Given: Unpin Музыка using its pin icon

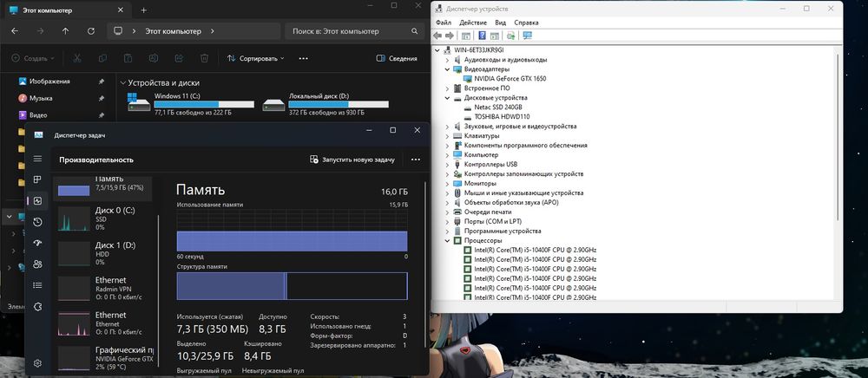Looking at the screenshot, I should (x=102, y=98).
